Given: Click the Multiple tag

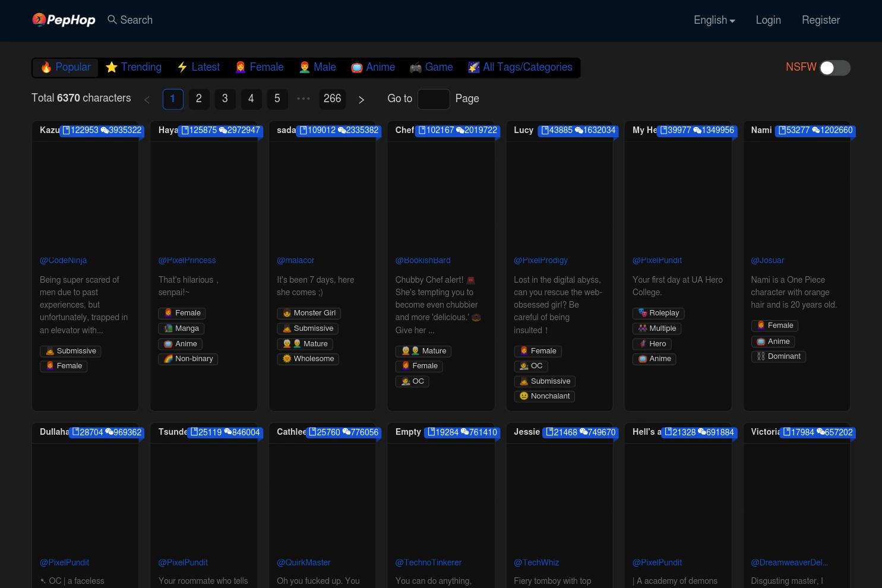Looking at the screenshot, I should [x=657, y=328].
